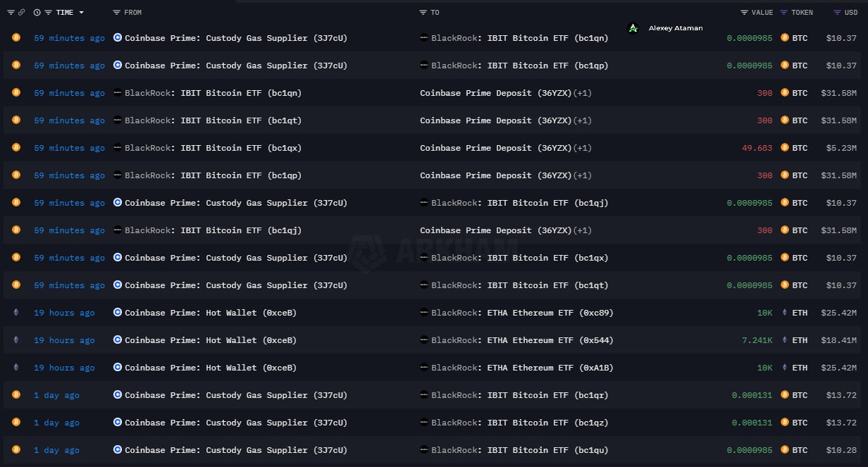Toggle the TIME column sort arrow

tap(82, 13)
